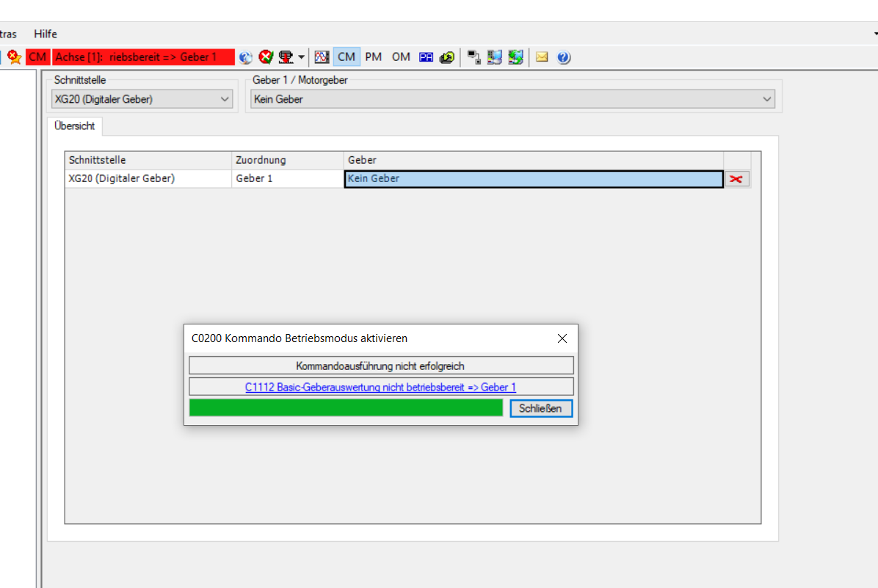This screenshot has width=878, height=588.
Task: Click the green progress bar in dialog
Action: (x=346, y=408)
